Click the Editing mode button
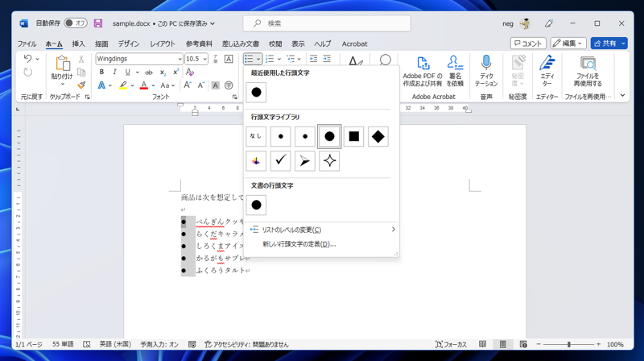 click(568, 44)
